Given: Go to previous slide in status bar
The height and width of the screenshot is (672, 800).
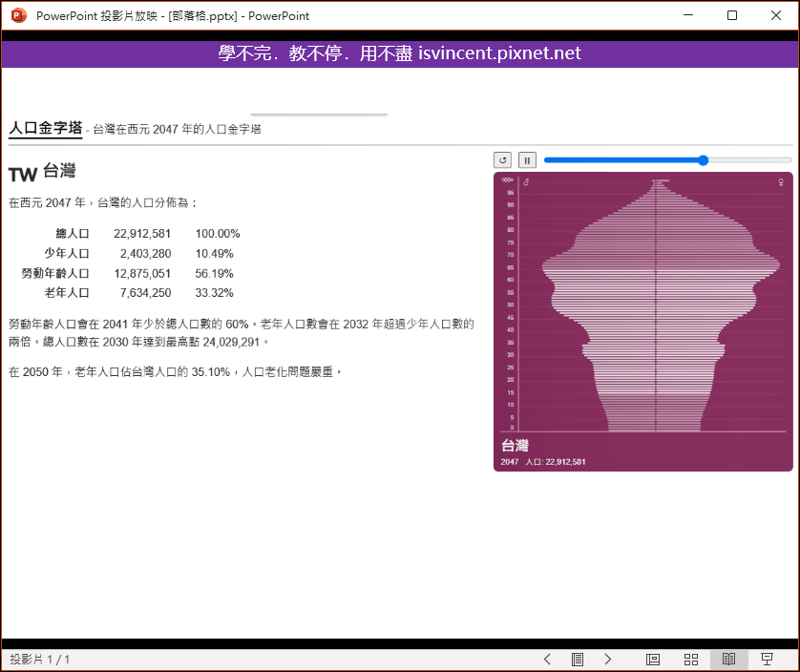Looking at the screenshot, I should 547,660.
